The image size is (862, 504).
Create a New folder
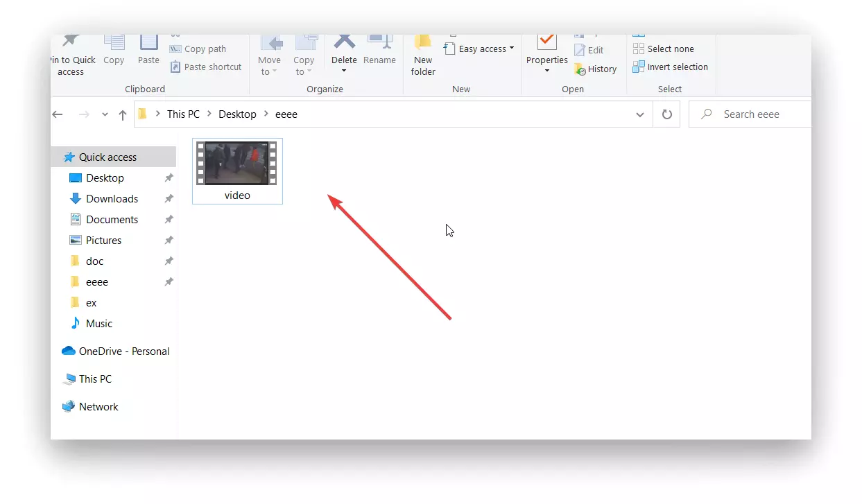423,56
